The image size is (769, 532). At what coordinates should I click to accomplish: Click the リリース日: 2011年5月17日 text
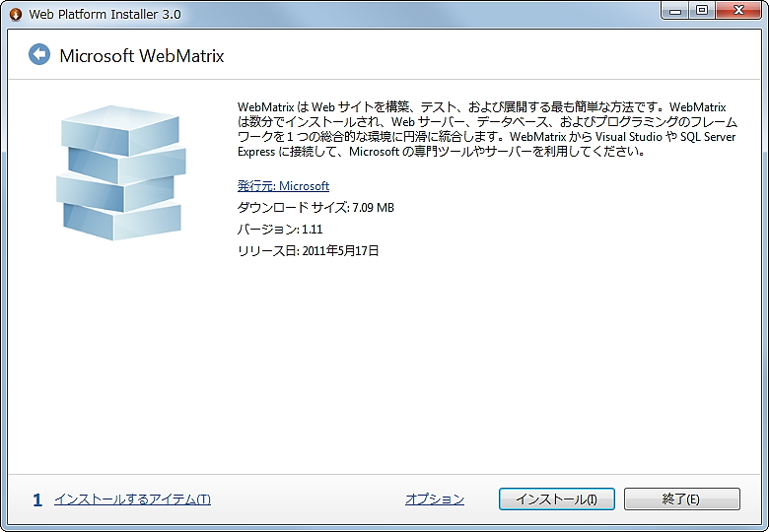[x=308, y=251]
